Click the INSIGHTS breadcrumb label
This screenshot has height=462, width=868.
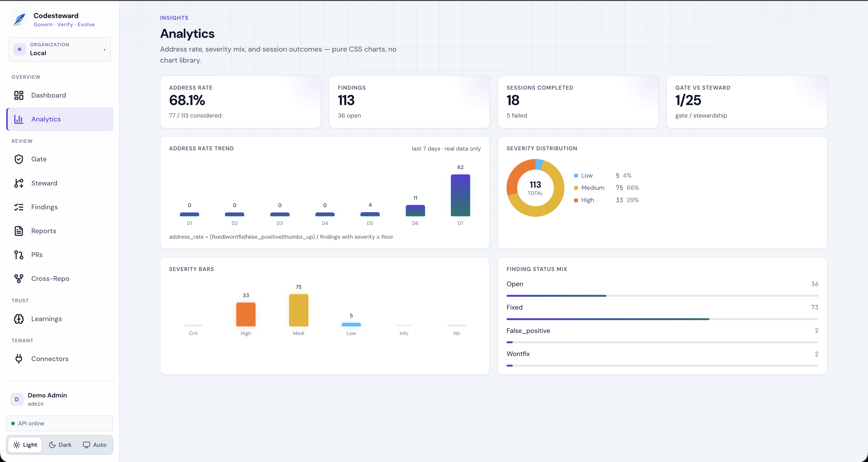174,18
